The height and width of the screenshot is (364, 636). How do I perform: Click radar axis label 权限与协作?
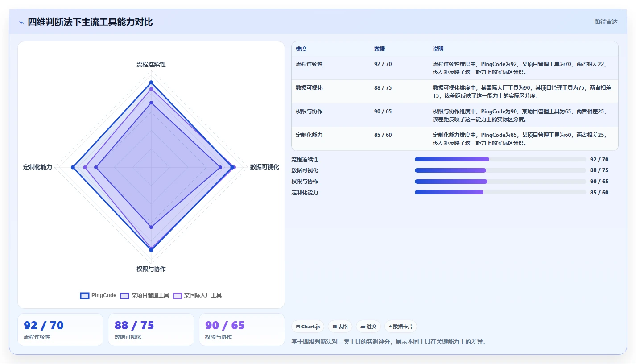click(x=151, y=269)
